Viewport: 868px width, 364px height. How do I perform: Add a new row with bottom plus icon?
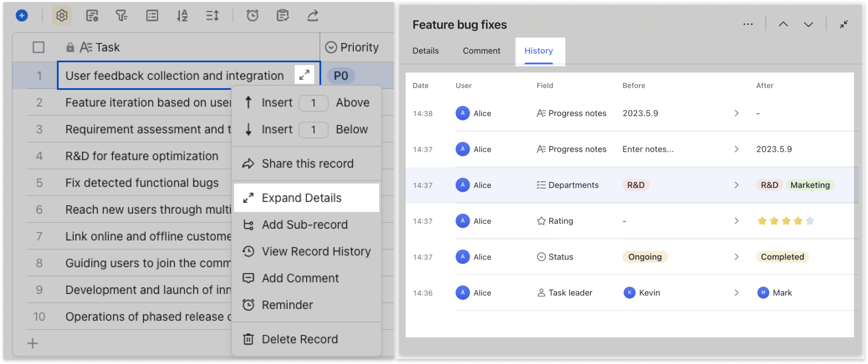coord(33,343)
